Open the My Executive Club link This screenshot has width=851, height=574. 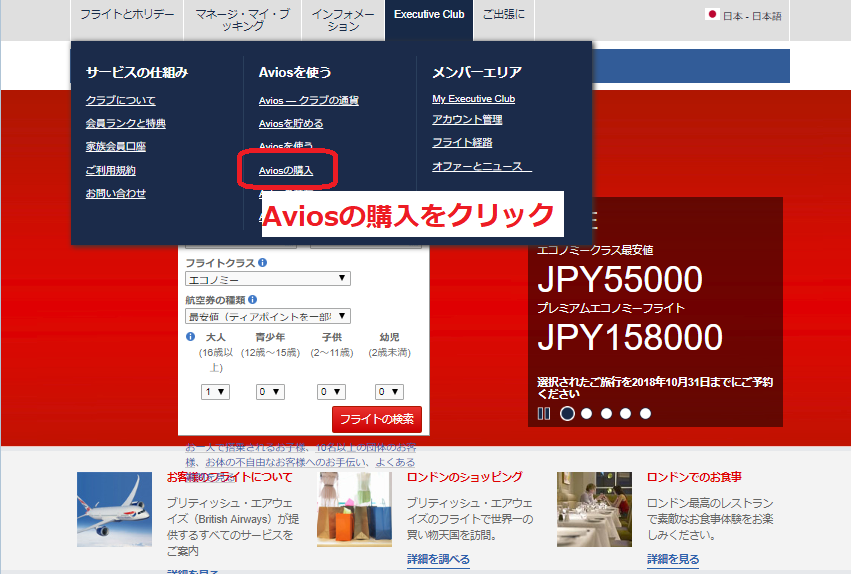point(473,99)
